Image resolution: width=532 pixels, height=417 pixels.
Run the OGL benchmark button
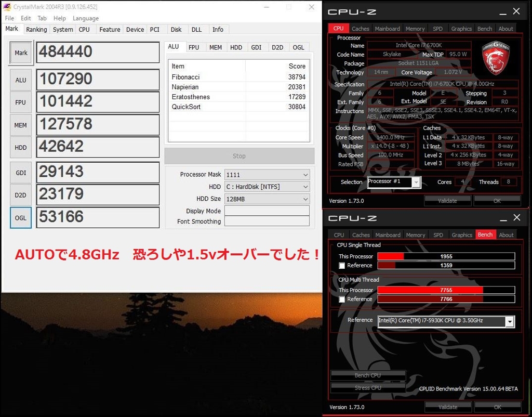click(x=21, y=218)
